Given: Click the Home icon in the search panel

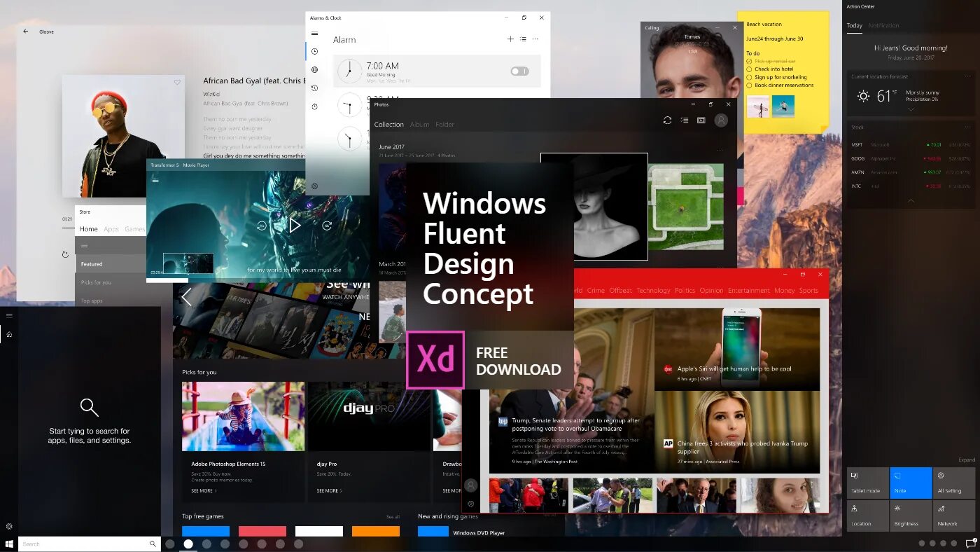Looking at the screenshot, I should coord(9,334).
